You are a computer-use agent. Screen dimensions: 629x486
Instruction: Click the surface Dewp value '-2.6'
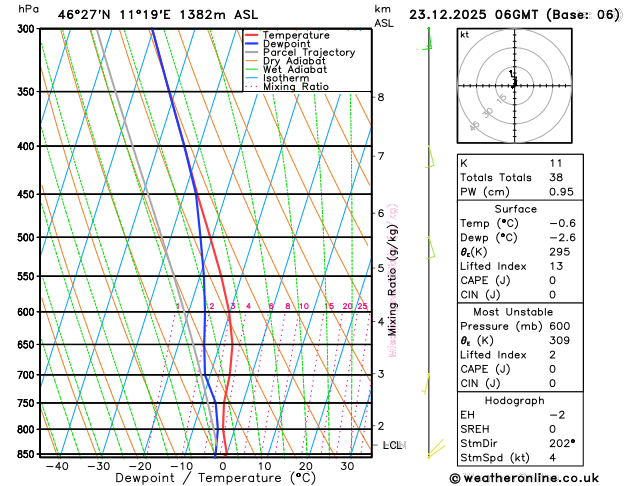(562, 237)
